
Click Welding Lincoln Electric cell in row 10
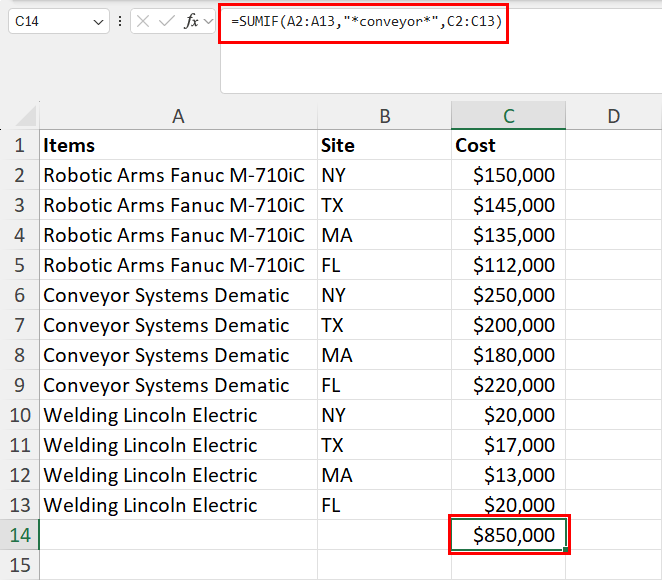(x=178, y=415)
